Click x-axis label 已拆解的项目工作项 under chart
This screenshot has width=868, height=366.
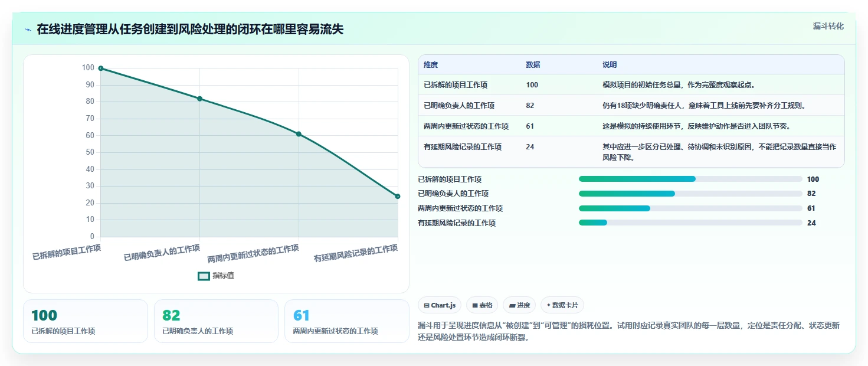pos(67,252)
